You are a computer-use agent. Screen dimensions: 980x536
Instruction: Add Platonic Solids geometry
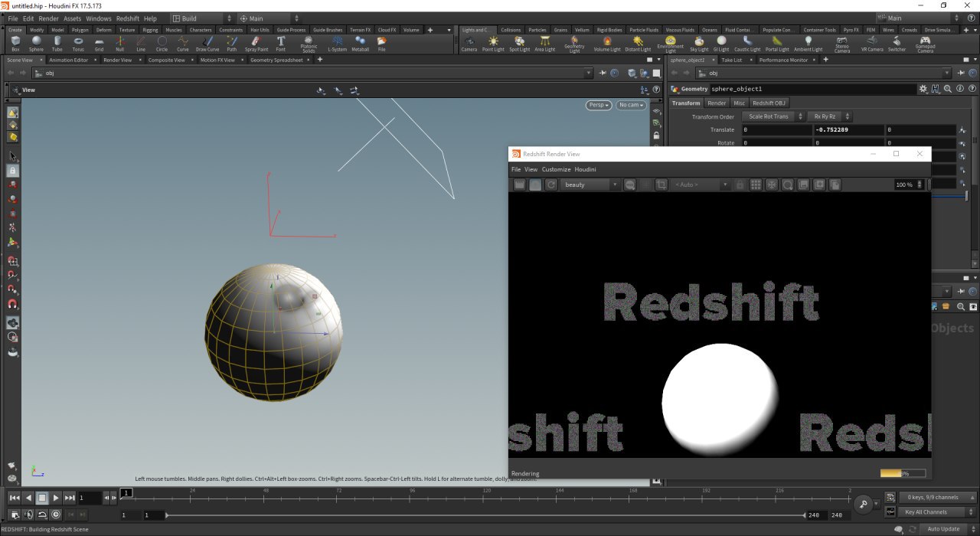[x=309, y=44]
